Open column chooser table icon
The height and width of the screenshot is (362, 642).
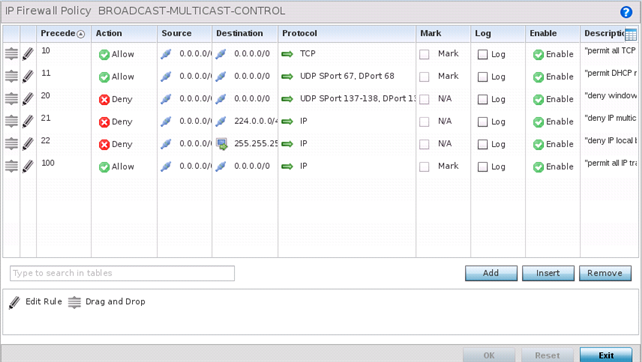[x=631, y=35]
